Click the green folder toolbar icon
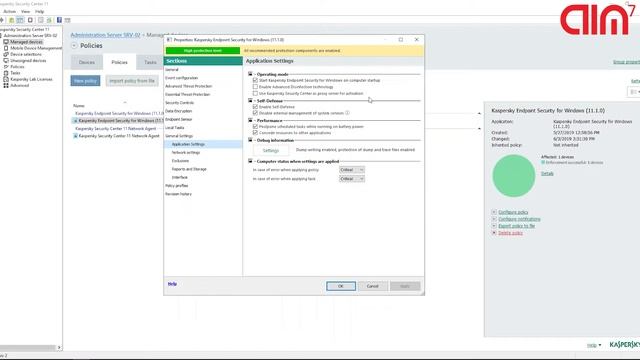 11,20
